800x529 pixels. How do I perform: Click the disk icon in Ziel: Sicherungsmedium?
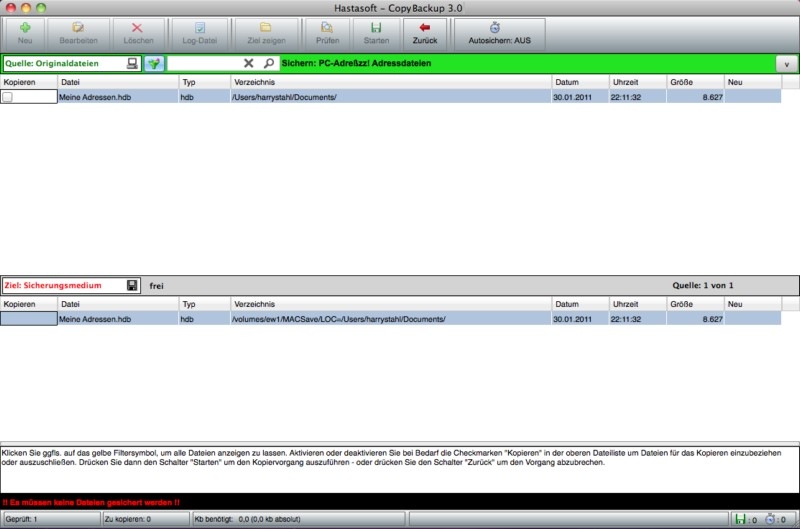point(132,285)
